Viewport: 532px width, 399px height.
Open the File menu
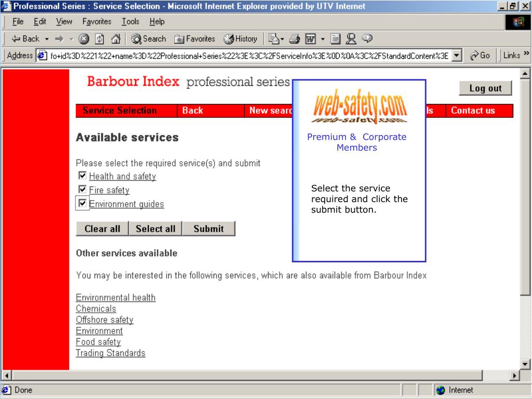pos(18,22)
